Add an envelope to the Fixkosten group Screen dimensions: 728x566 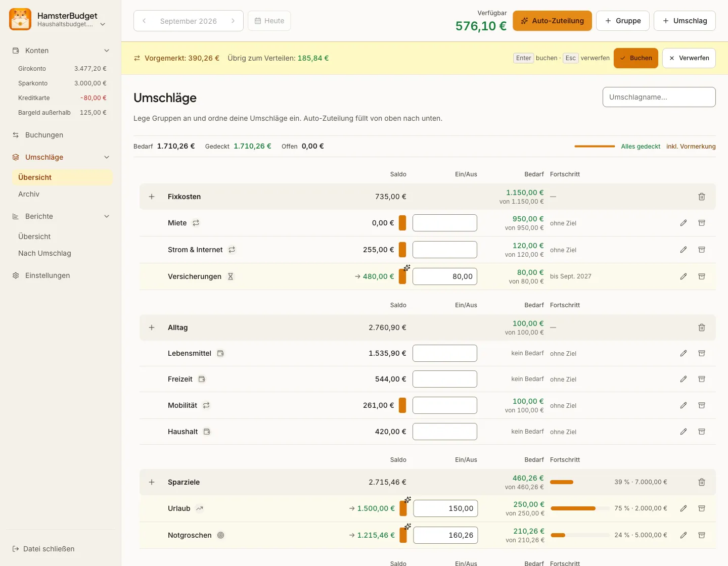152,197
